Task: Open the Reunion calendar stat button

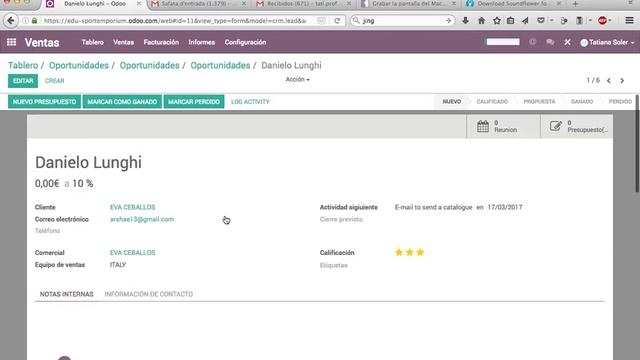Action: point(503,127)
